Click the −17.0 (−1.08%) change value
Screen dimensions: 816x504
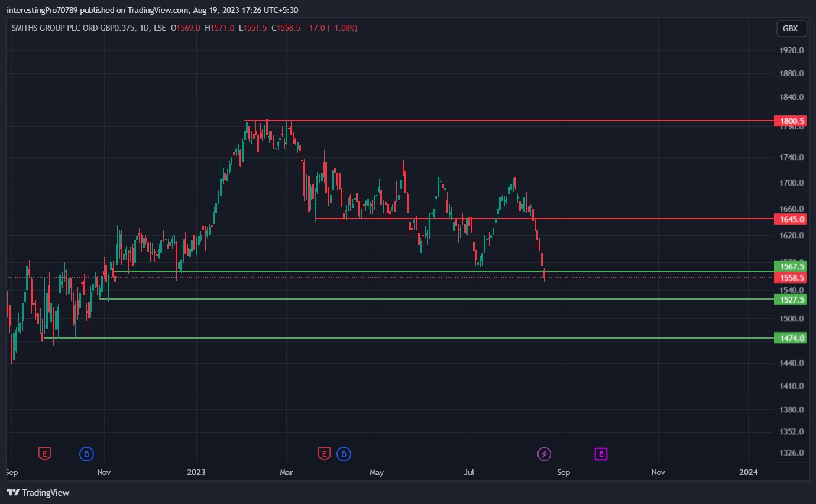point(331,28)
